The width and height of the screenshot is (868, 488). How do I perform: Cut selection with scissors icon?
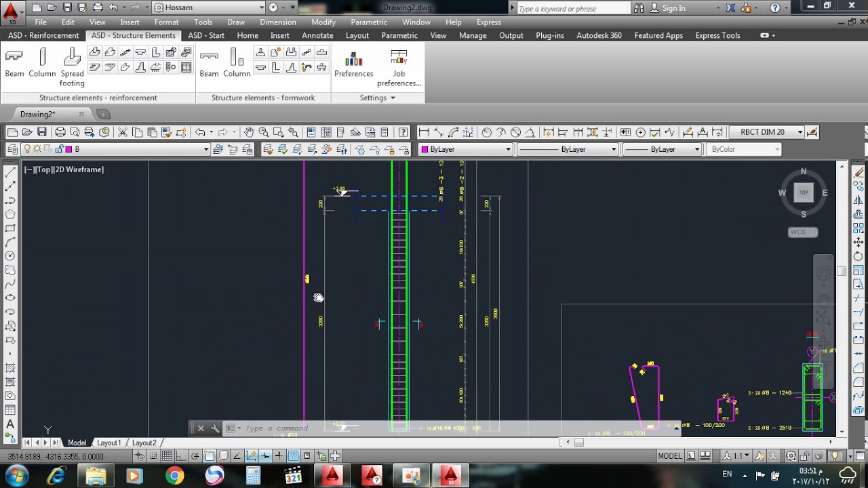click(x=123, y=132)
